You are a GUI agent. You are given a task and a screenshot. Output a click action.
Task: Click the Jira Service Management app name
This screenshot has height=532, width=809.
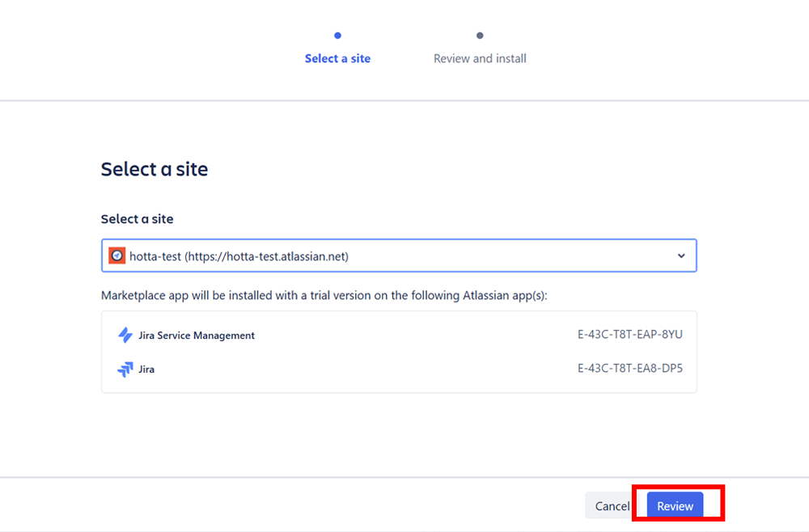197,336
